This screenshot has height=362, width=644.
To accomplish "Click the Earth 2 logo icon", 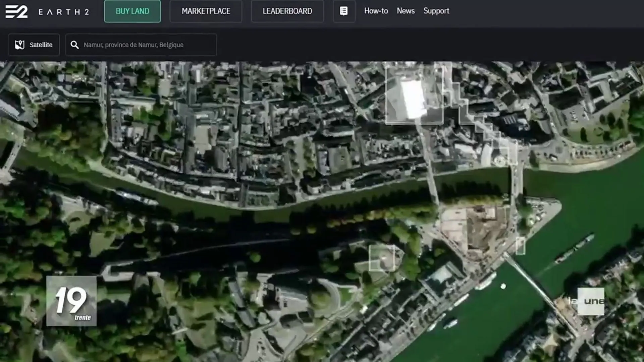I will 16,11.
